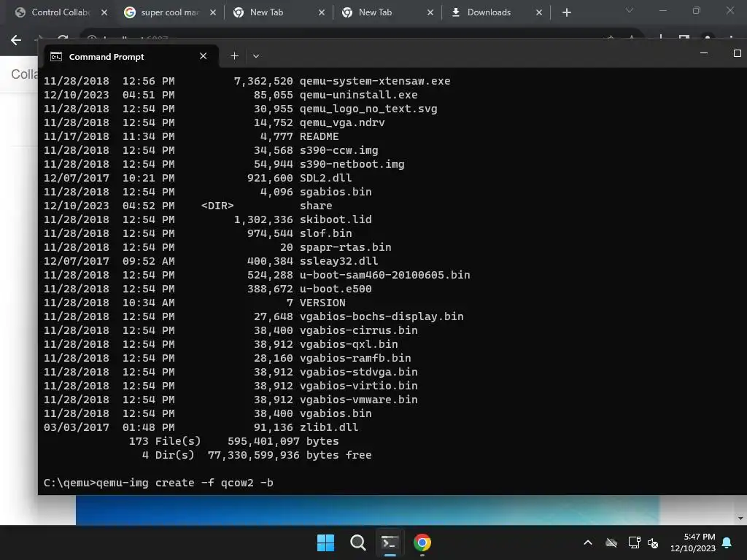Click the qemu-uninstall.exe file name

pos(359,95)
